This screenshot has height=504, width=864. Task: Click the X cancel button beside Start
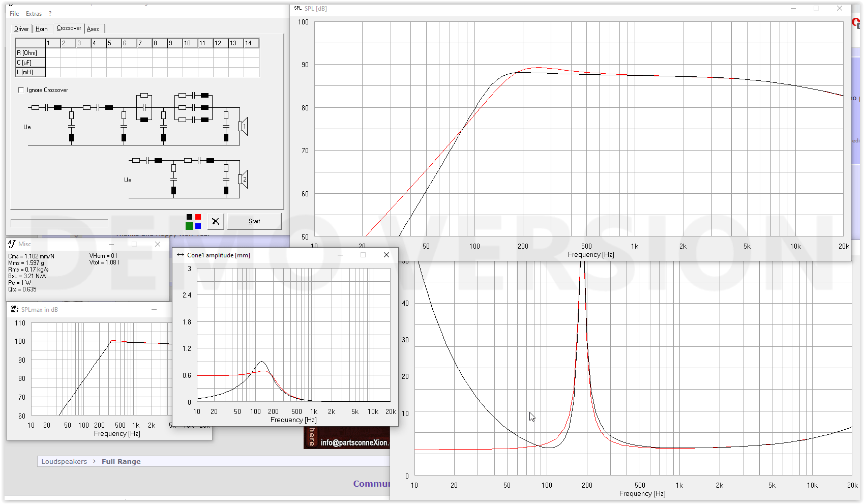coord(216,221)
